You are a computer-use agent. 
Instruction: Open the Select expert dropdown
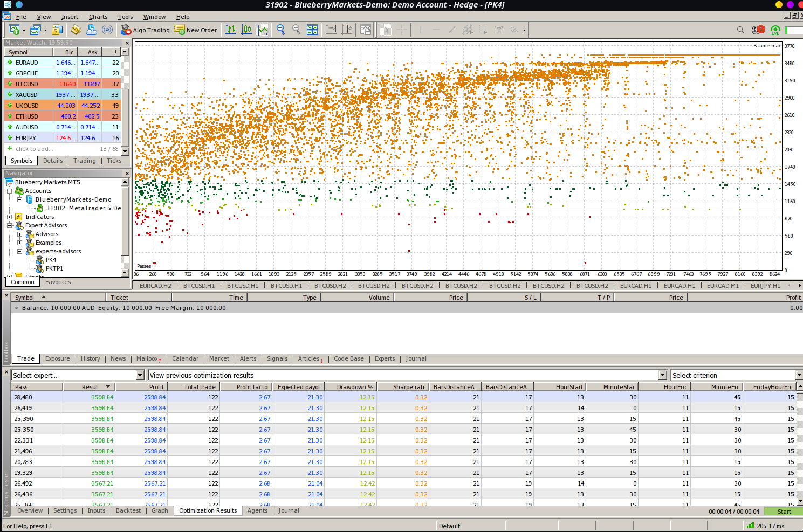point(140,375)
